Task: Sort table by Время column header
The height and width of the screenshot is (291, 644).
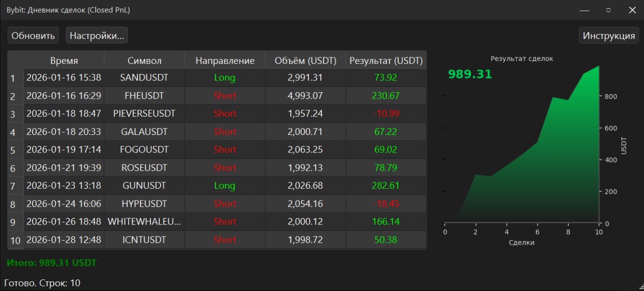Action: (64, 61)
